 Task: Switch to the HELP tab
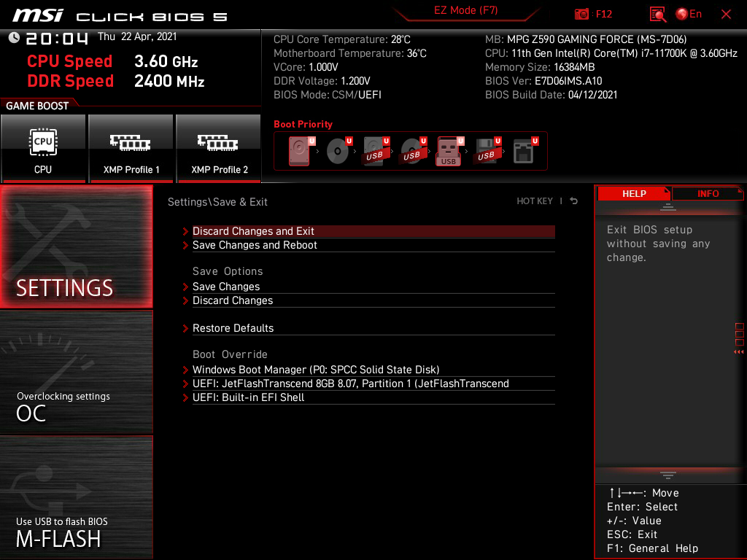(634, 194)
